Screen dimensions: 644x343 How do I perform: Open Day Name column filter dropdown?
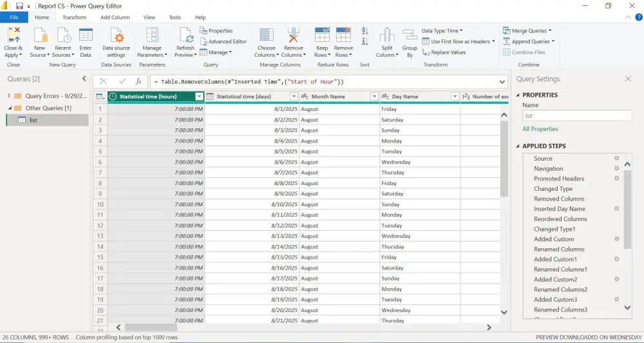(x=455, y=97)
